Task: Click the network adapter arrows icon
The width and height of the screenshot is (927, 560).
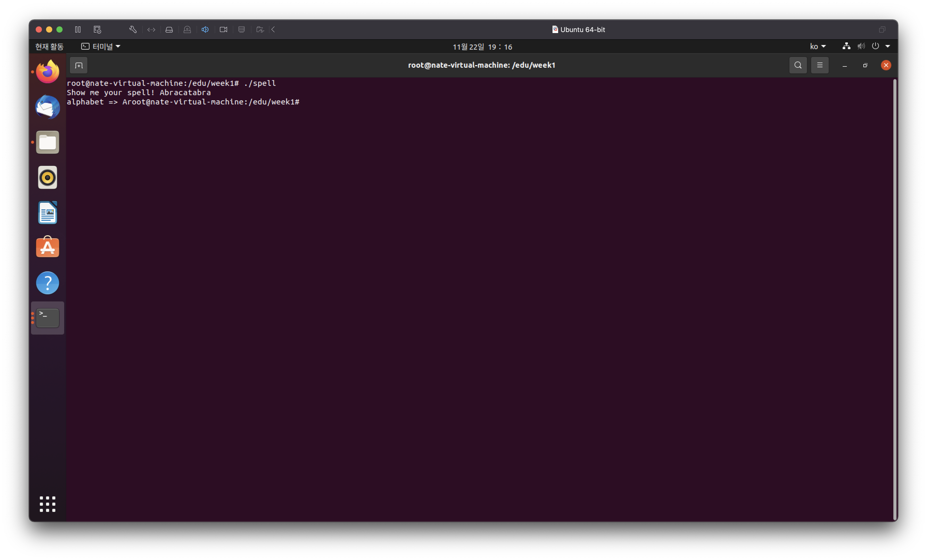Action: point(151,29)
